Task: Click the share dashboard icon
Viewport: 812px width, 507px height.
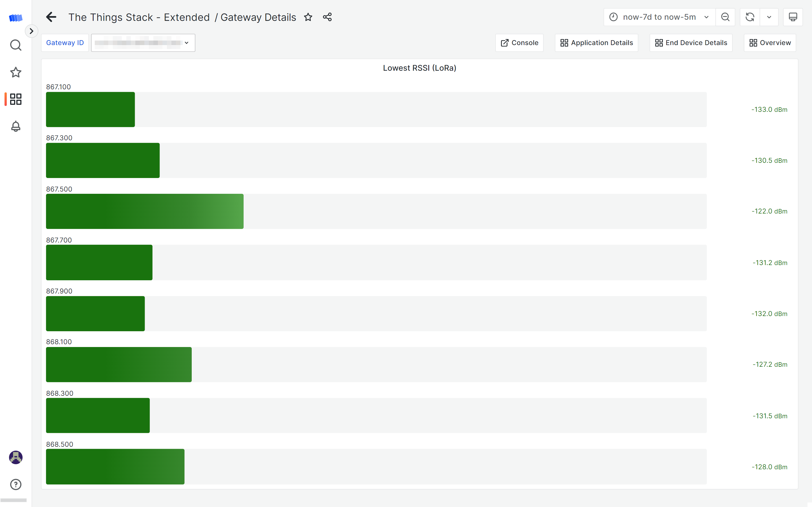Action: (x=327, y=17)
